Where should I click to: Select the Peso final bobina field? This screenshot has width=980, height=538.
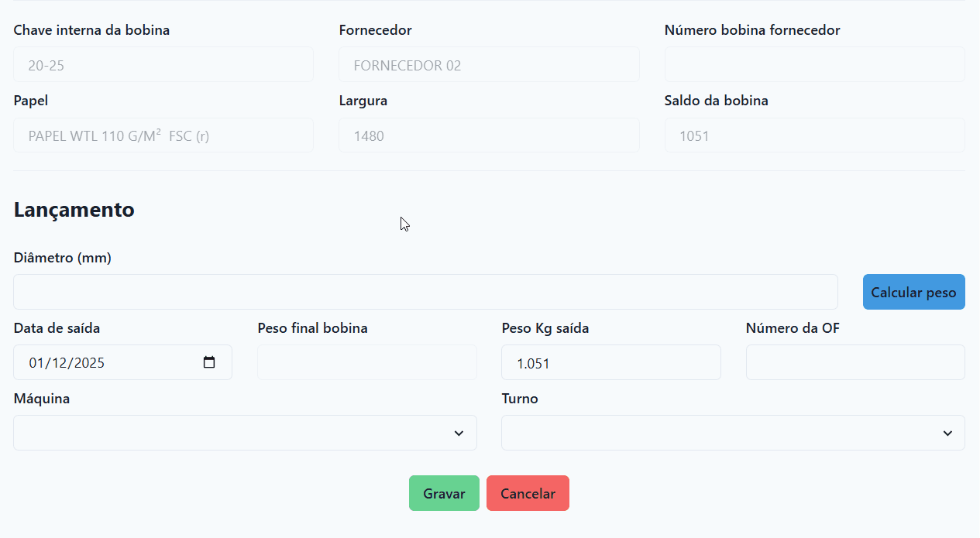[366, 362]
